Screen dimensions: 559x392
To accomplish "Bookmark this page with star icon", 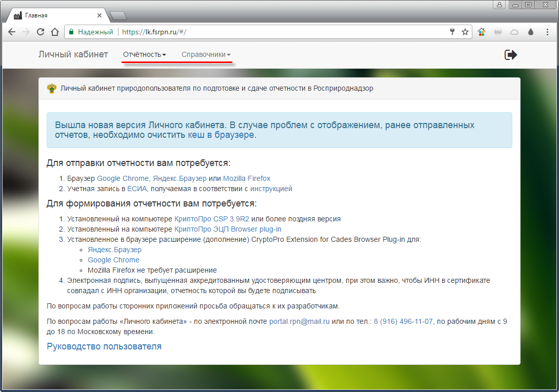I will pos(465,32).
